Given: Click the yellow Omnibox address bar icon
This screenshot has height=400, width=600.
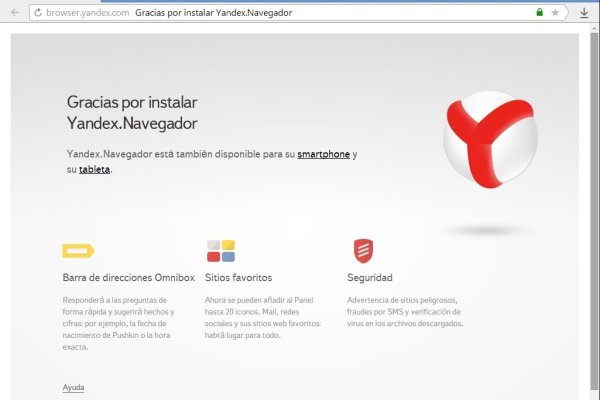Looking at the screenshot, I should [77, 251].
